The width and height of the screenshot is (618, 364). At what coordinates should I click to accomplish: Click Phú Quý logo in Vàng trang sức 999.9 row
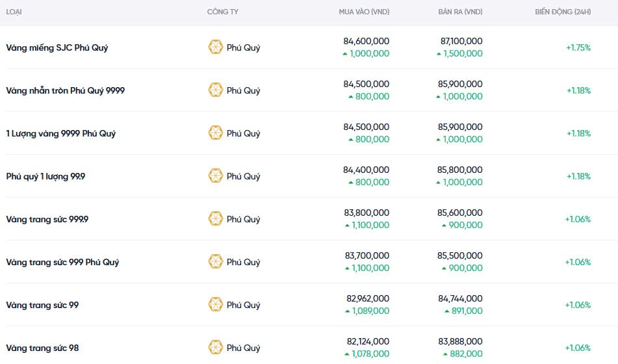pos(215,219)
